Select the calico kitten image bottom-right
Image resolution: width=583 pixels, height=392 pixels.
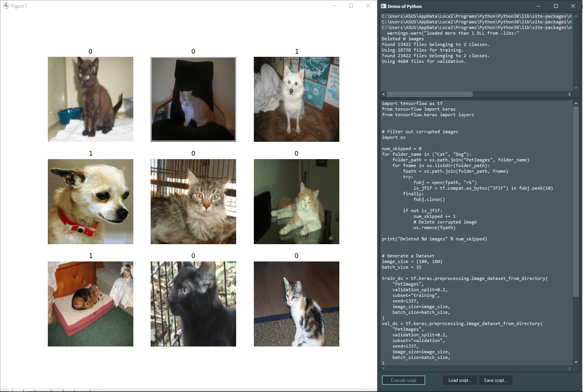296,304
